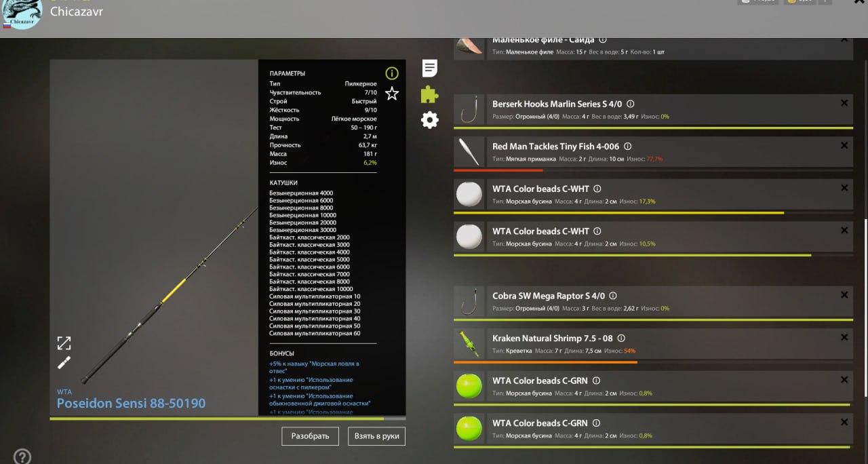This screenshot has width=868, height=464.
Task: Select reel type Безынерционная 4000
Action: (301, 193)
